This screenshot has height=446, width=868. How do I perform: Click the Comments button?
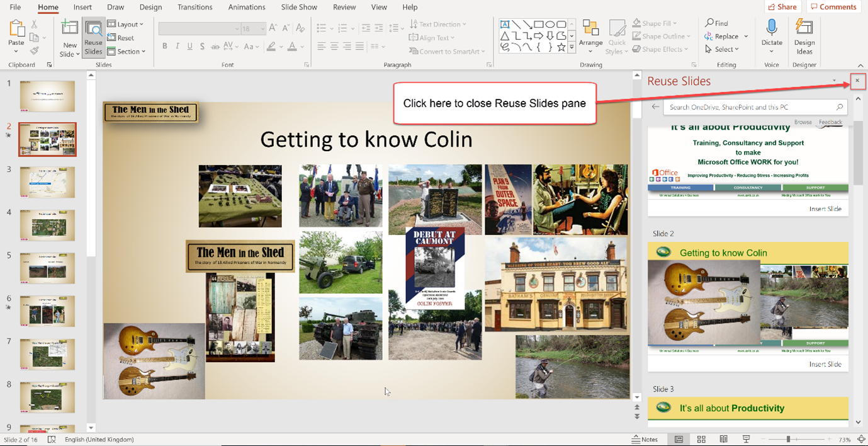click(833, 7)
